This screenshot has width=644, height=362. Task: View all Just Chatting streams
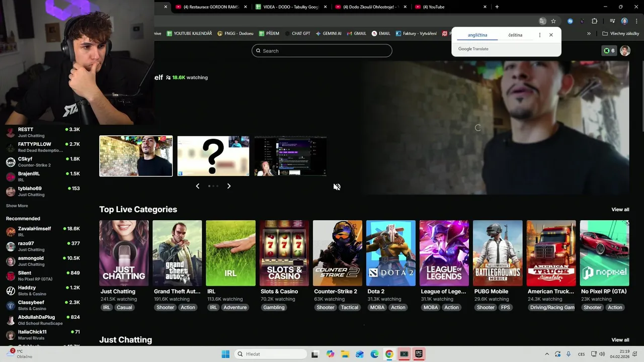(620, 340)
